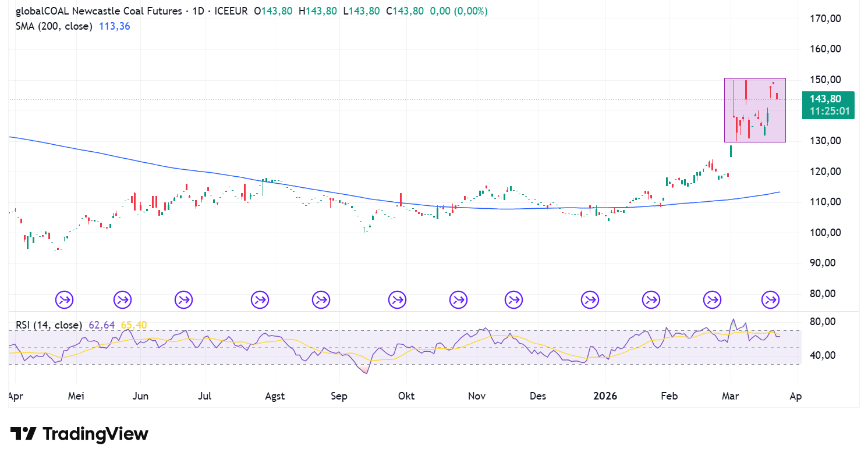Click the 150,00 price axis label

tap(826, 80)
